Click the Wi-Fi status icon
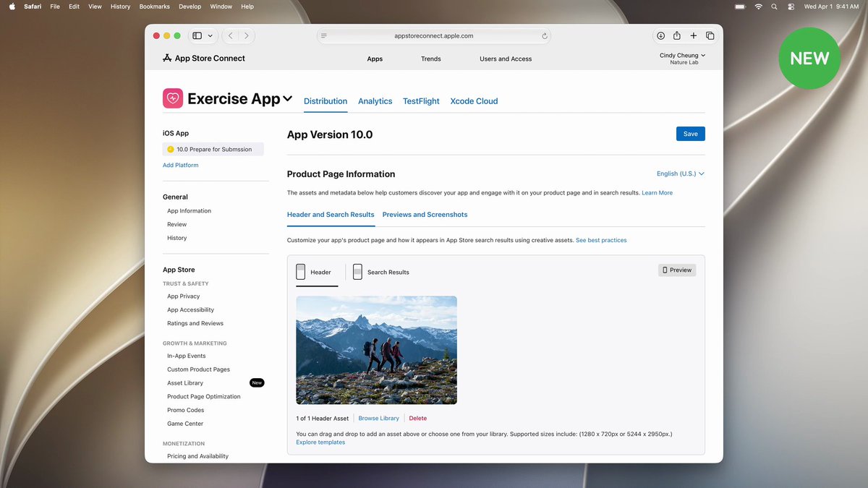This screenshot has width=868, height=488. [758, 7]
